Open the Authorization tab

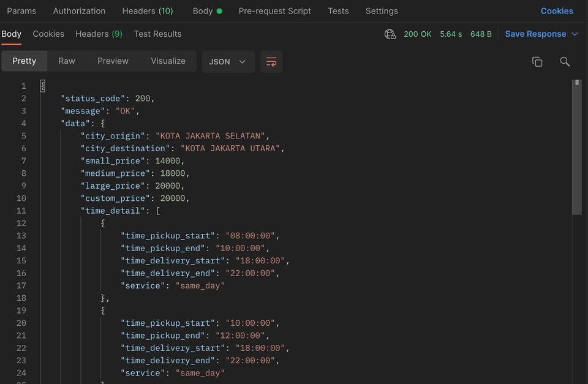[x=79, y=11]
